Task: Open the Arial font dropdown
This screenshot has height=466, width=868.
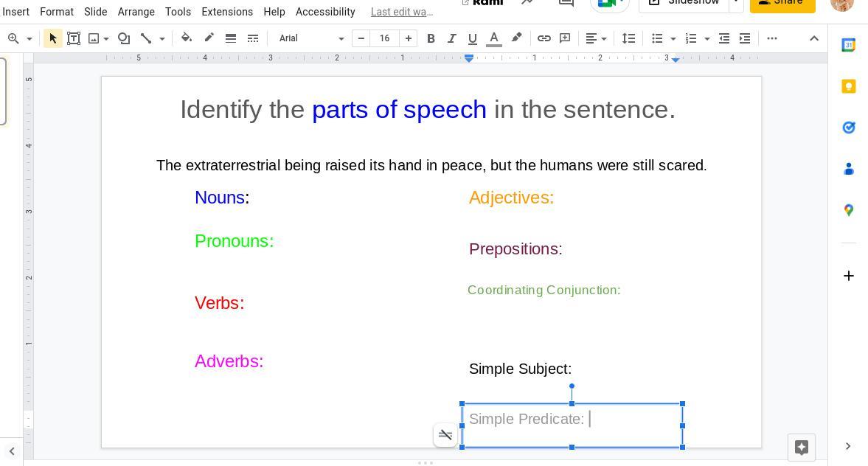Action: coord(310,38)
